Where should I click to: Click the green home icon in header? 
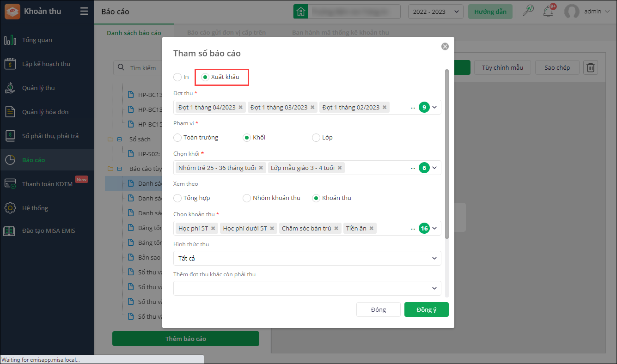pos(300,12)
